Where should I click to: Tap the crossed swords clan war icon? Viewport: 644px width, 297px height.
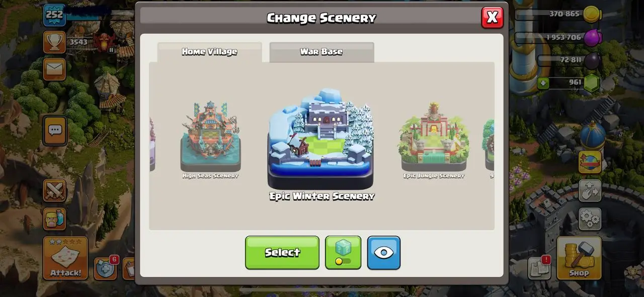(54, 191)
